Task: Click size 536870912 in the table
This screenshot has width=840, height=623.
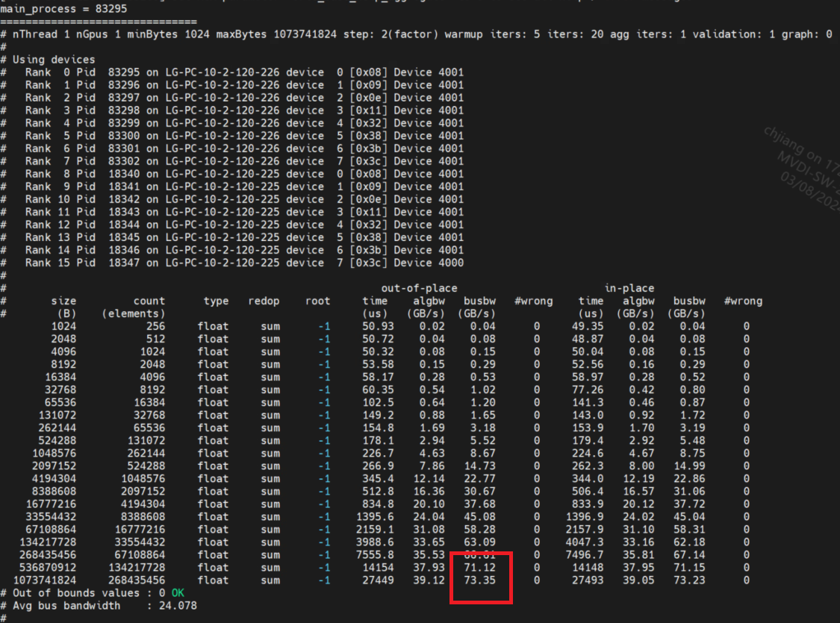Action: tap(48, 567)
